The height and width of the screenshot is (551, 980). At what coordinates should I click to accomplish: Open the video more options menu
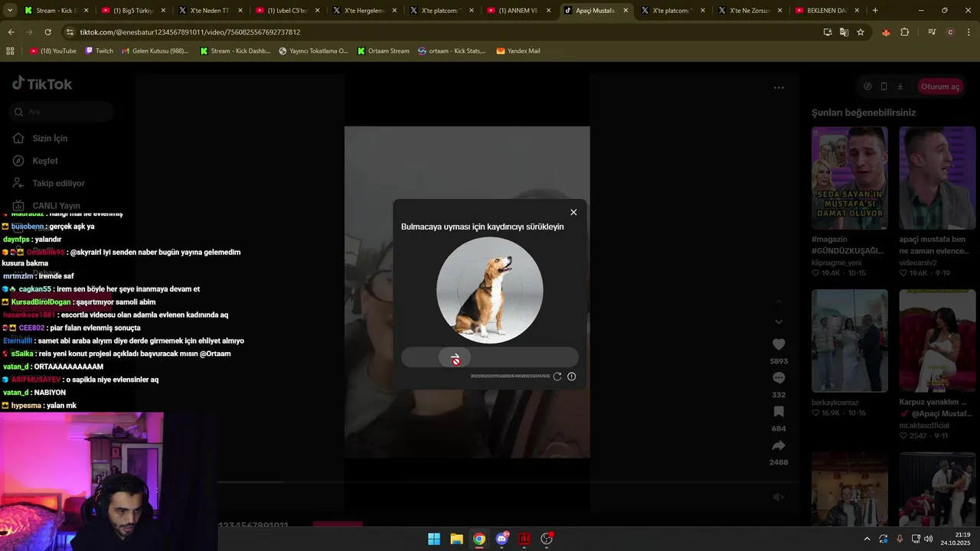click(779, 88)
